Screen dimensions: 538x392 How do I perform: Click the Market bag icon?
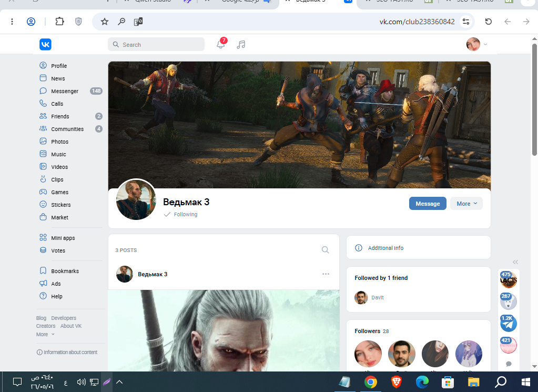(x=43, y=217)
